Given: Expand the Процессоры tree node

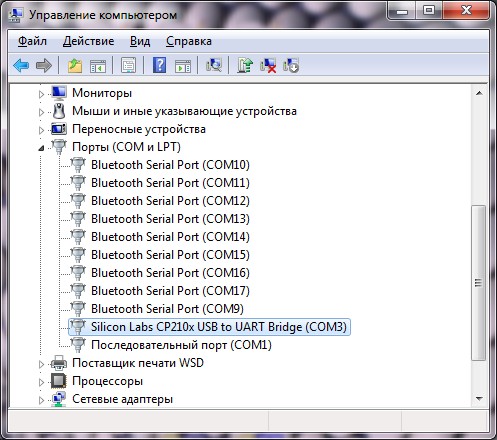Looking at the screenshot, I should click(41, 382).
